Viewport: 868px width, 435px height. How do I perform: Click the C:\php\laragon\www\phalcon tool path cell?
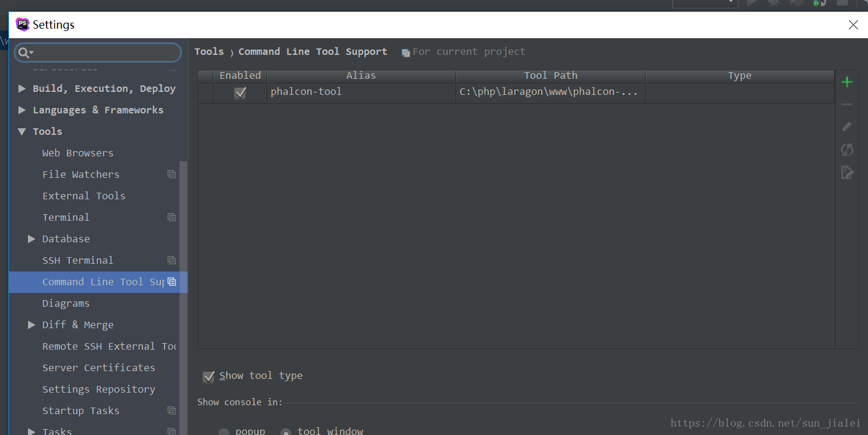[x=550, y=92]
